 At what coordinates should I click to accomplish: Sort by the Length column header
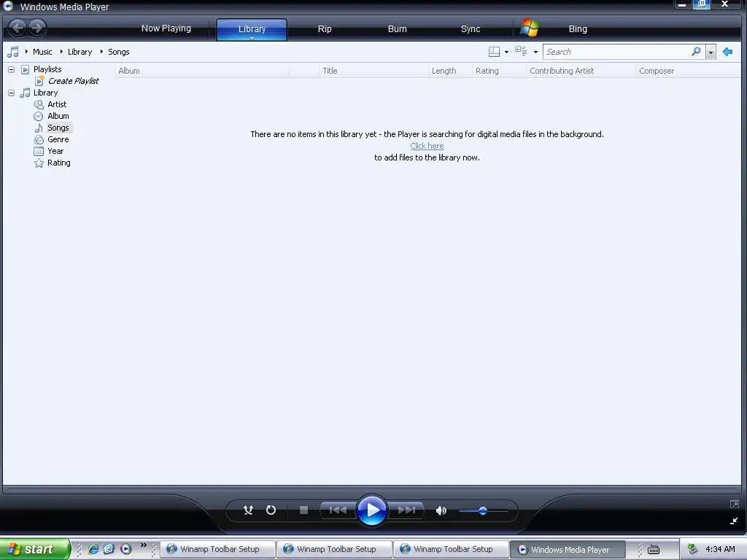(x=449, y=71)
